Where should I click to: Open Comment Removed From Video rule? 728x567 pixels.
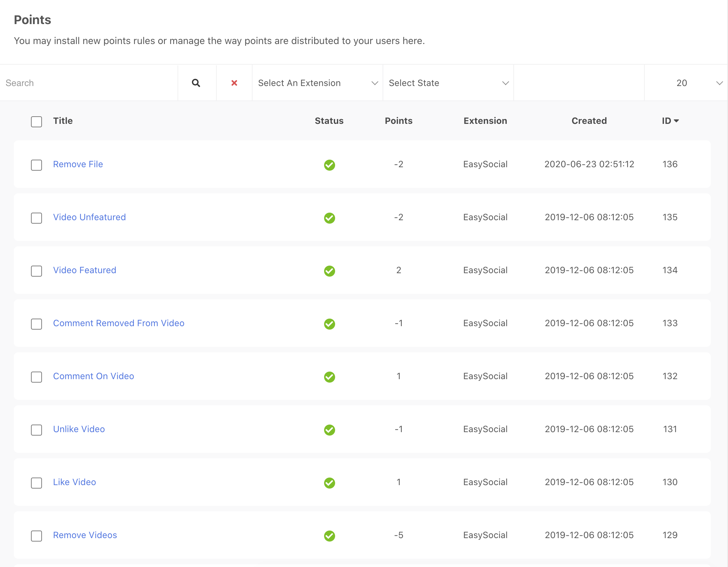tap(119, 323)
